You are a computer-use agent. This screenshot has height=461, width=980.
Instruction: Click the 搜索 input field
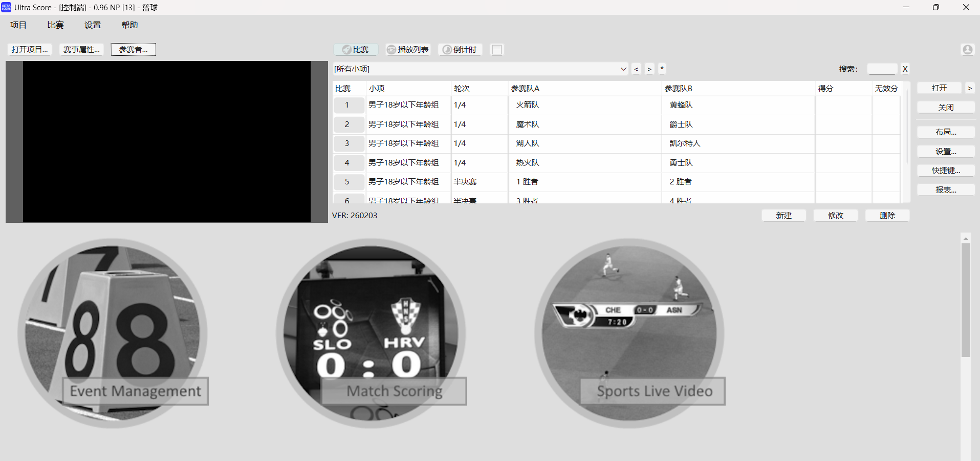(x=882, y=69)
